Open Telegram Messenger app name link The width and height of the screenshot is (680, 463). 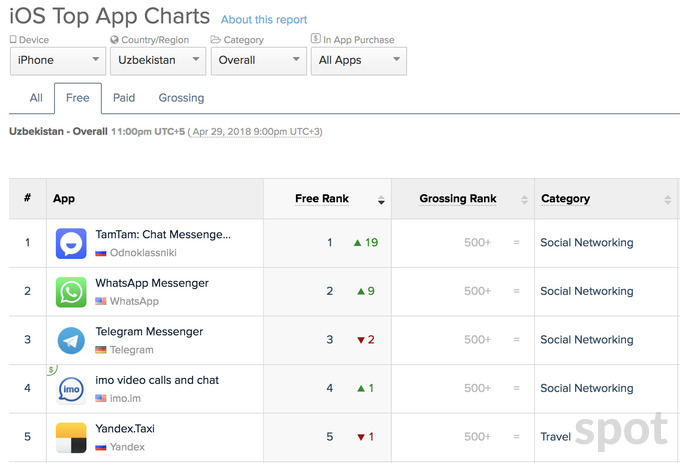pyautogui.click(x=149, y=332)
